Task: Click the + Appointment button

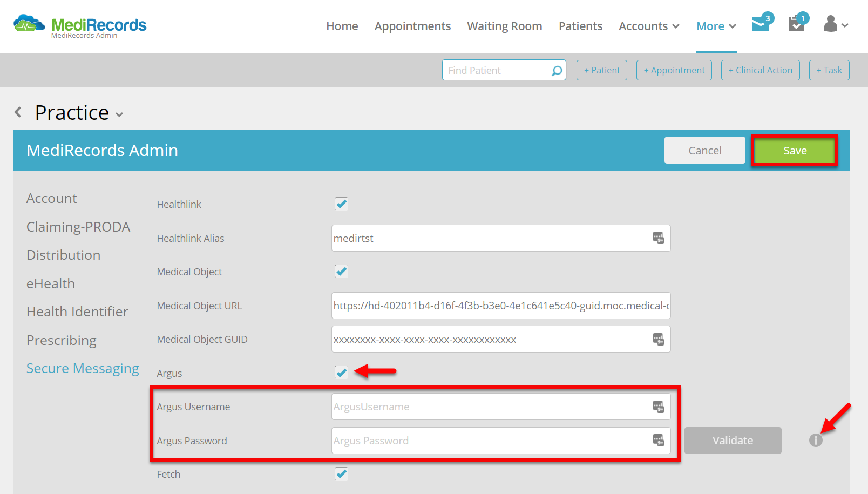Action: pos(674,70)
